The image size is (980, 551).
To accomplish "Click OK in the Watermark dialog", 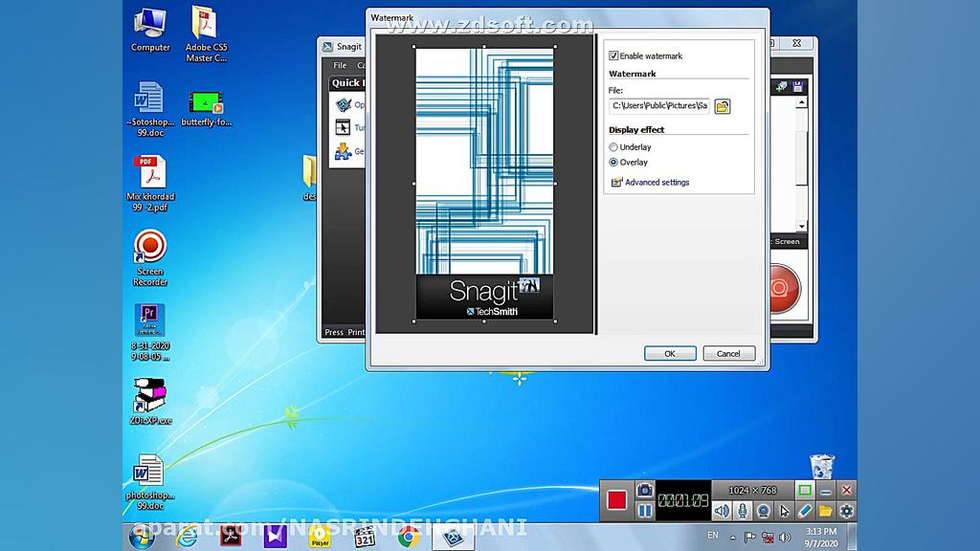I will pyautogui.click(x=670, y=353).
